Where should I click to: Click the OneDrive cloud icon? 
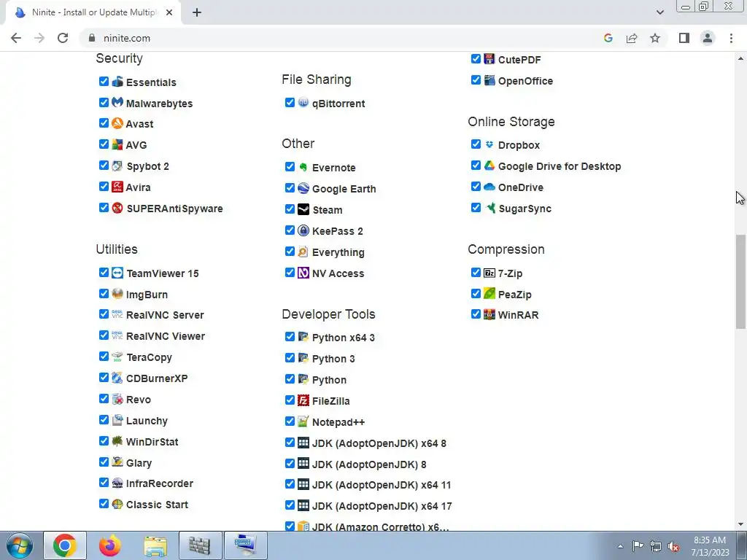(489, 187)
